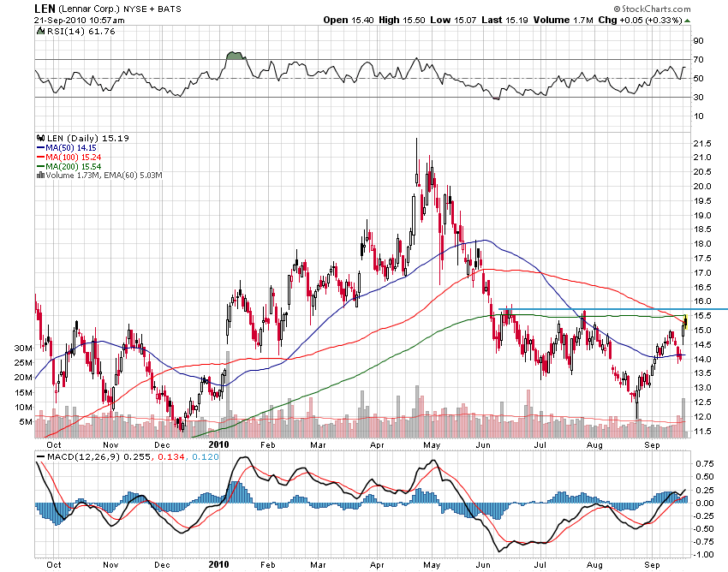This screenshot has width=728, height=572.
Task: Click Dec on the MACD panel date axis
Action: (162, 564)
